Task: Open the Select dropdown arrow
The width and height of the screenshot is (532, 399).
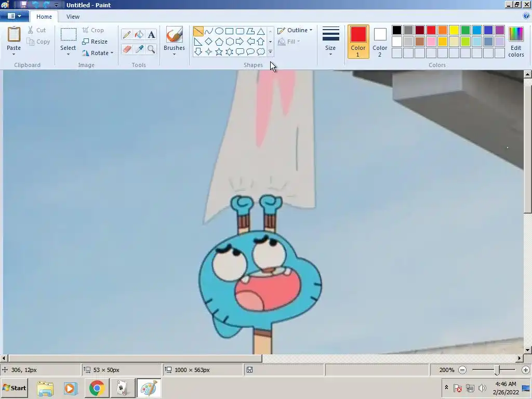Action: point(68,54)
